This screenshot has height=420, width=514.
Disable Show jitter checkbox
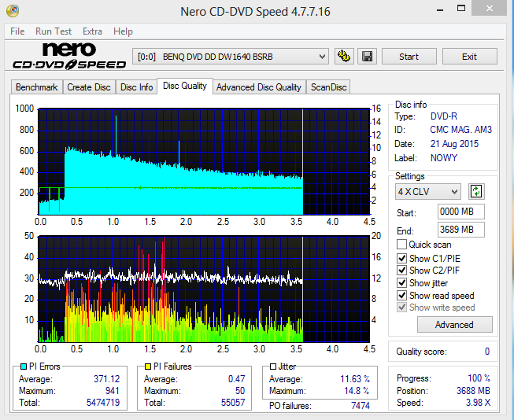tap(401, 282)
